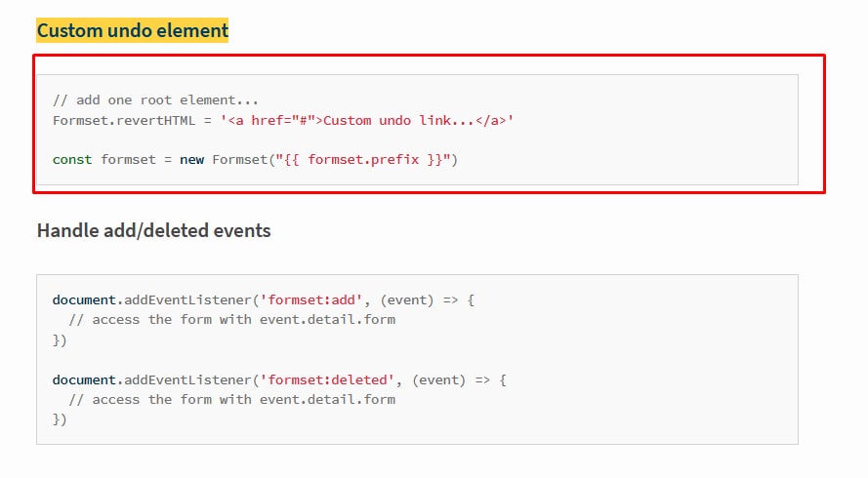Image resolution: width=868 pixels, height=478 pixels.
Task: Click the 'Custom undo element' heading
Action: tap(133, 30)
